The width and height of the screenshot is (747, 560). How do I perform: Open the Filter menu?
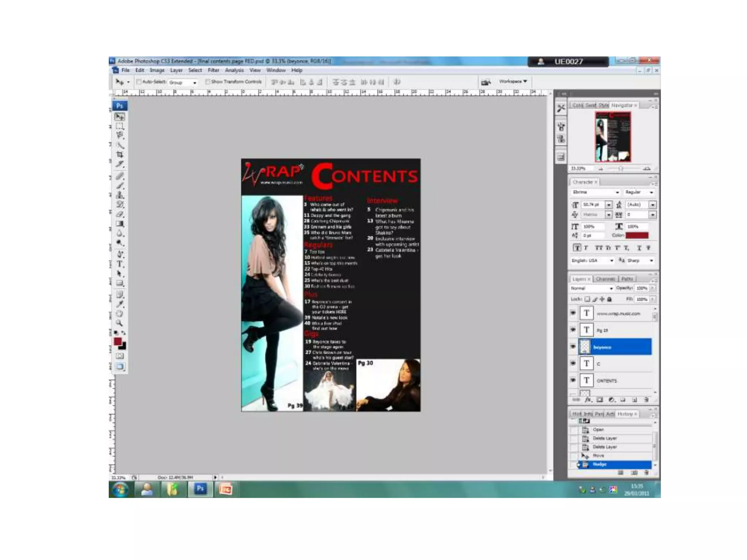213,70
